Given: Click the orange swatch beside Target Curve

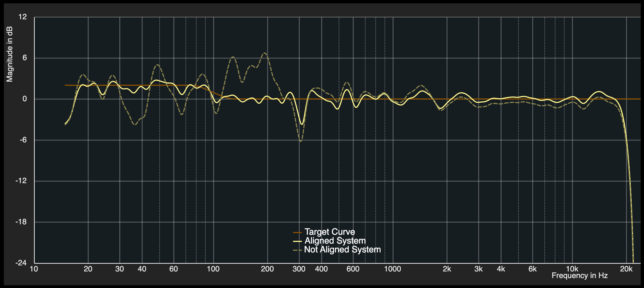Looking at the screenshot, I should coord(297,233).
